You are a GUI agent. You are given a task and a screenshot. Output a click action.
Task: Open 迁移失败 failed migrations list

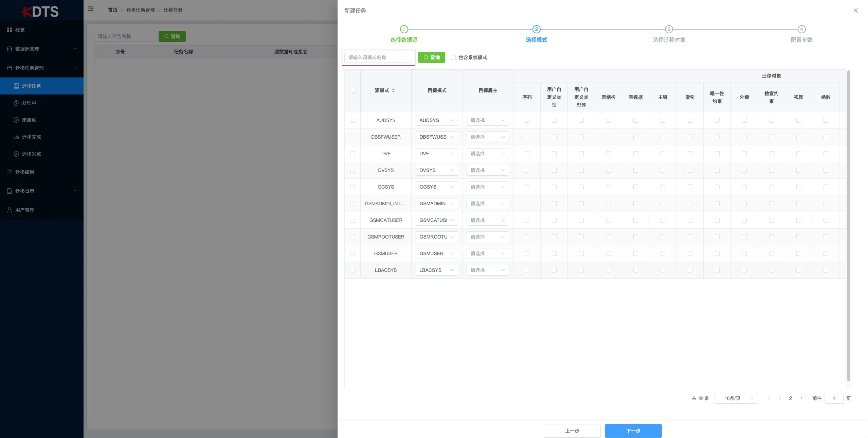32,154
